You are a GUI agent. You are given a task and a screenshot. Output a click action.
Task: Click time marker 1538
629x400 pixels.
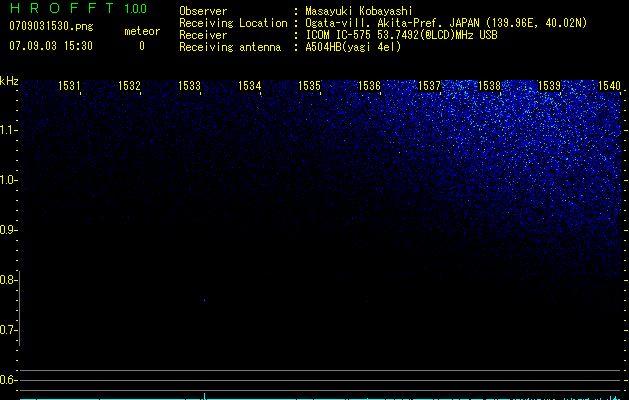click(489, 85)
